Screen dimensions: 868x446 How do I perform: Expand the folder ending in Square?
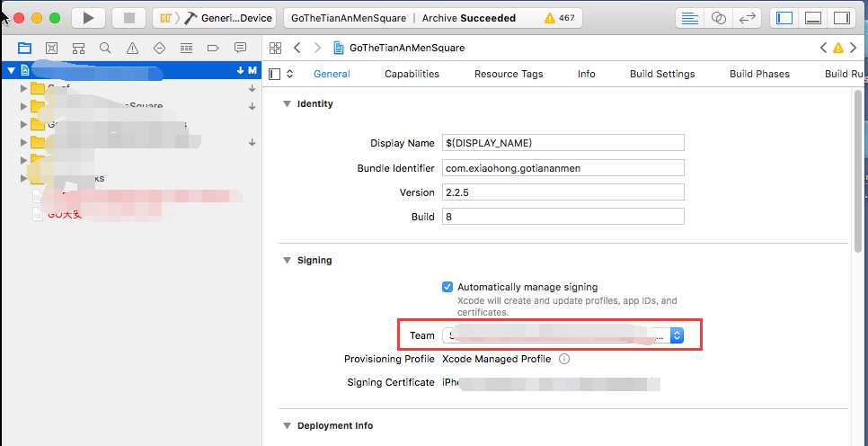click(23, 106)
